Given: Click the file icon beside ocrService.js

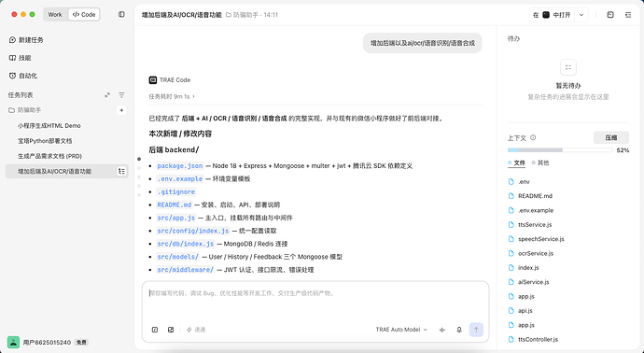Looking at the screenshot, I should (511, 253).
